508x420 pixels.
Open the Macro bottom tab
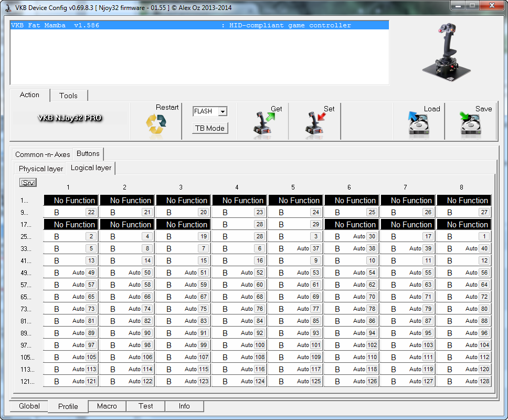pyautogui.click(x=107, y=406)
